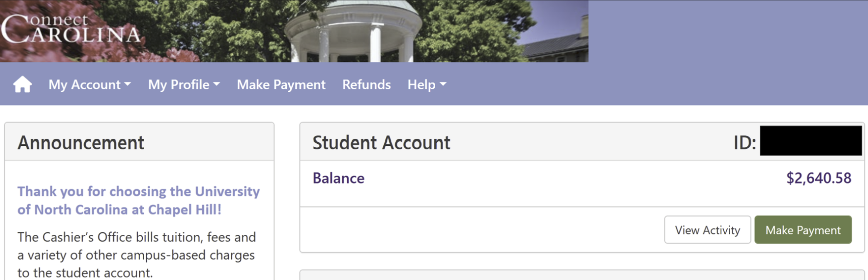Click the caret next to My Profile

point(216,84)
